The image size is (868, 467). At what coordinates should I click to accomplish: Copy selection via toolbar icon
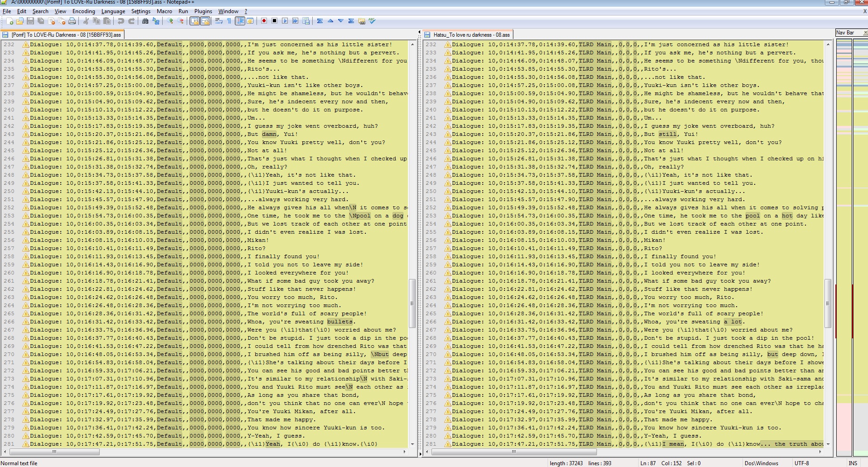pyautogui.click(x=96, y=21)
